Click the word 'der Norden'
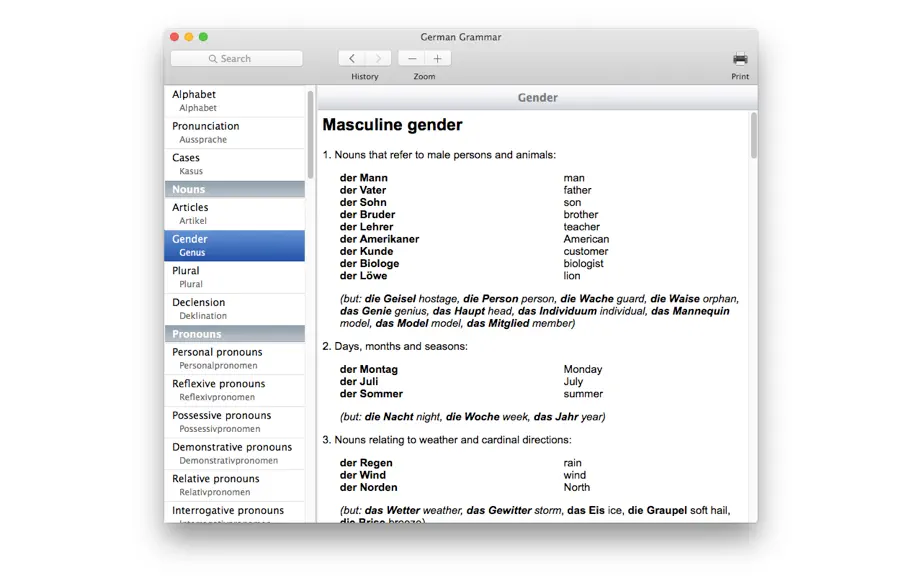Screen dimensions: 922x576 [x=368, y=487]
